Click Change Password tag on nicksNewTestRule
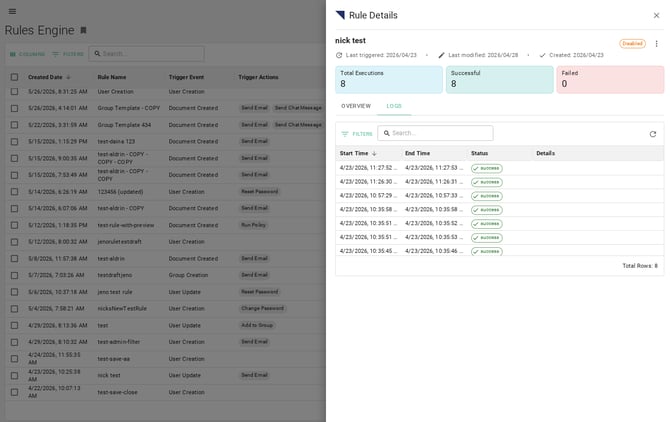 point(262,308)
